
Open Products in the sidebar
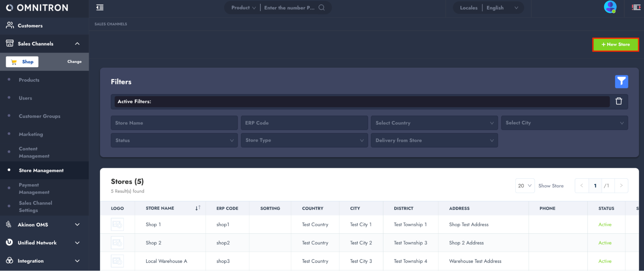(x=29, y=80)
